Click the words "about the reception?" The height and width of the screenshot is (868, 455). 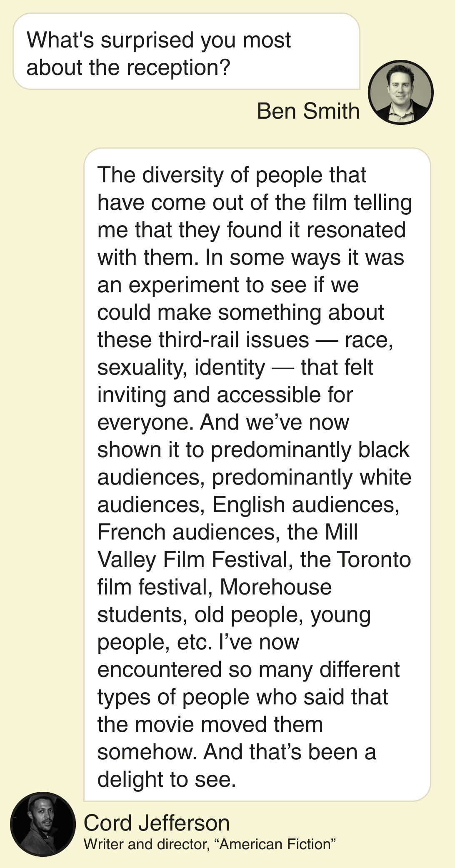tap(128, 68)
